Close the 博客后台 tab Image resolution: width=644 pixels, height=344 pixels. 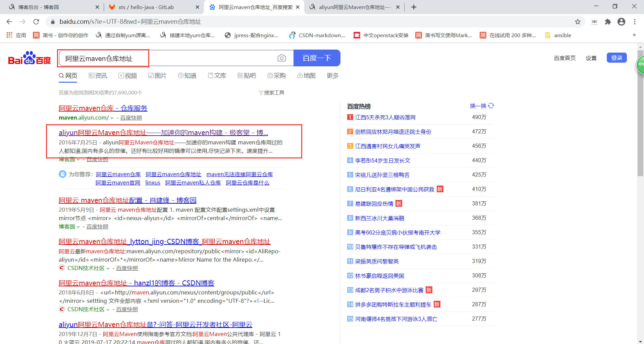97,7
